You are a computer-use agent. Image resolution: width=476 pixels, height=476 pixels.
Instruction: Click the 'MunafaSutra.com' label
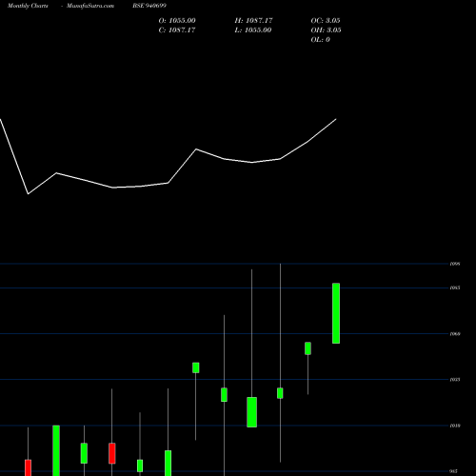(90, 6)
